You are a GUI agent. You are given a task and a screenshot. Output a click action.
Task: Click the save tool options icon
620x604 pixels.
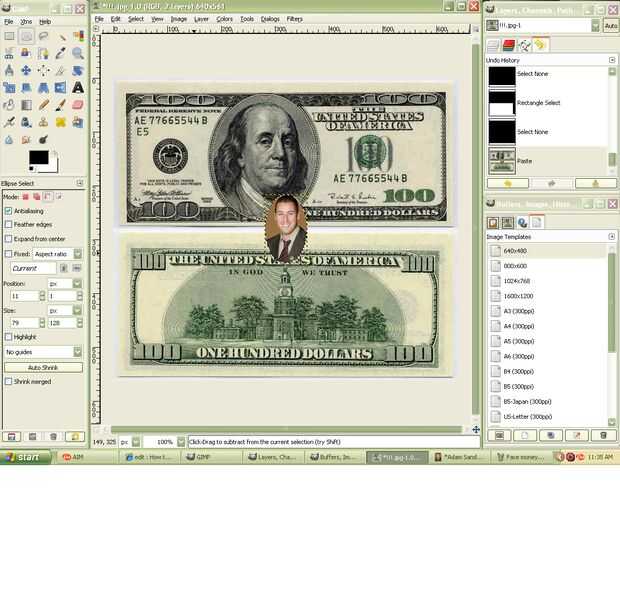[11, 436]
